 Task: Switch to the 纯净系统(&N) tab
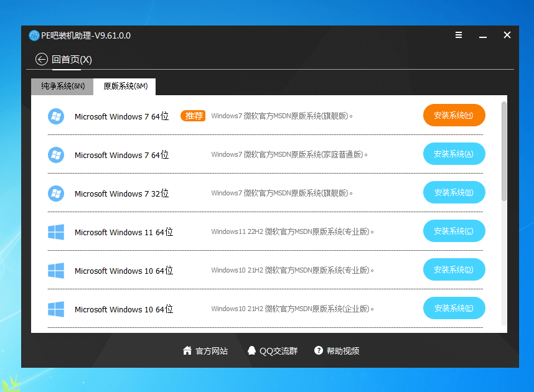[62, 86]
